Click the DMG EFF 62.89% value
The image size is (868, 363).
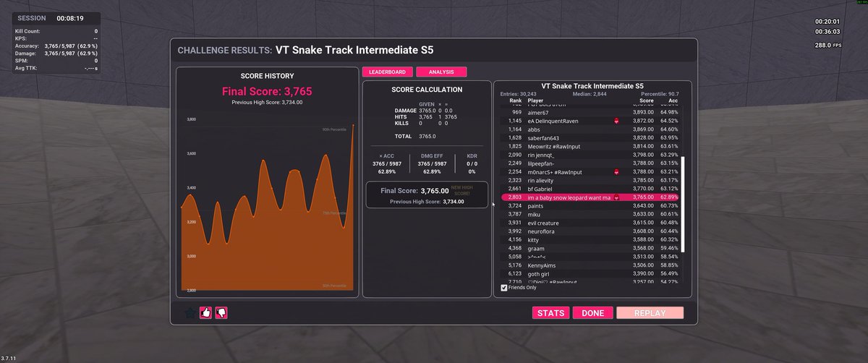click(x=431, y=171)
